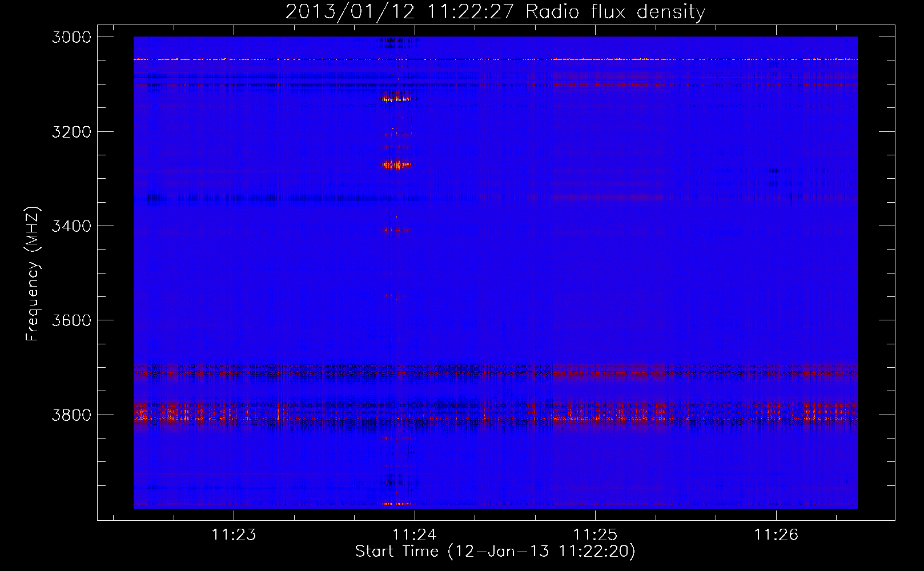Image resolution: width=924 pixels, height=571 pixels.
Task: Click the time tick label '11:24'
Action: (415, 535)
